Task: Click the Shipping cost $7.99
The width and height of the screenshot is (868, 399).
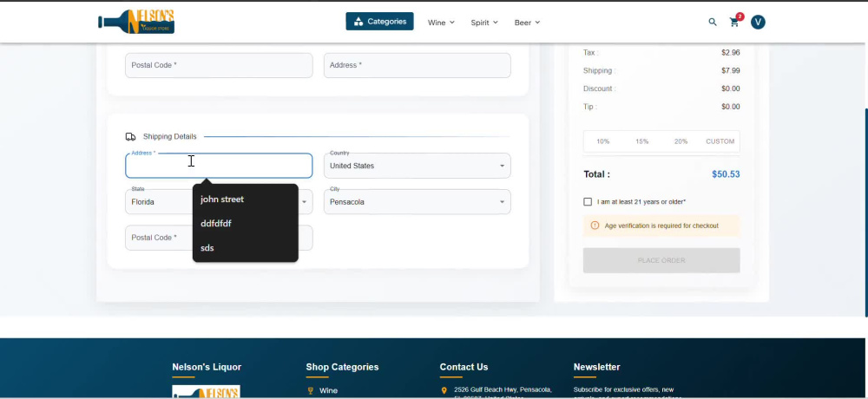Action: (x=731, y=71)
